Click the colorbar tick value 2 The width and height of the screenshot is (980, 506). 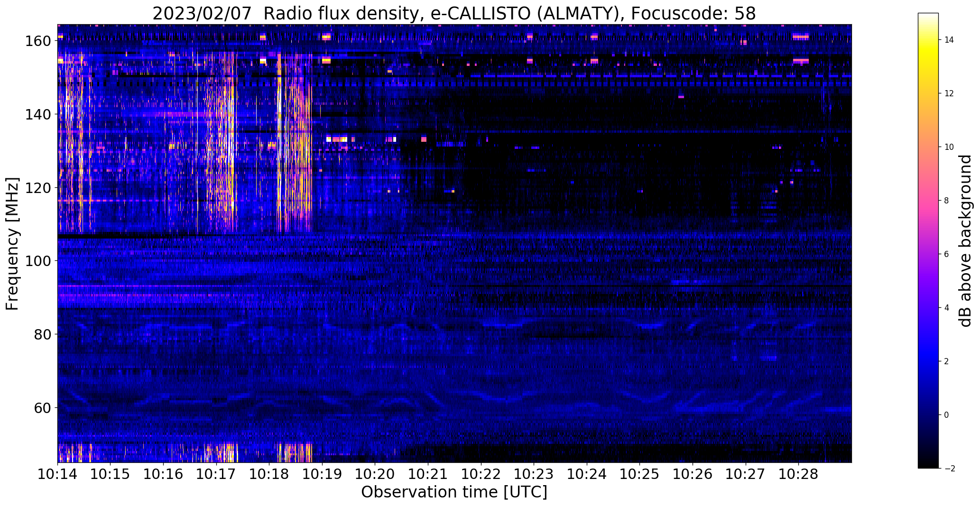(x=947, y=361)
